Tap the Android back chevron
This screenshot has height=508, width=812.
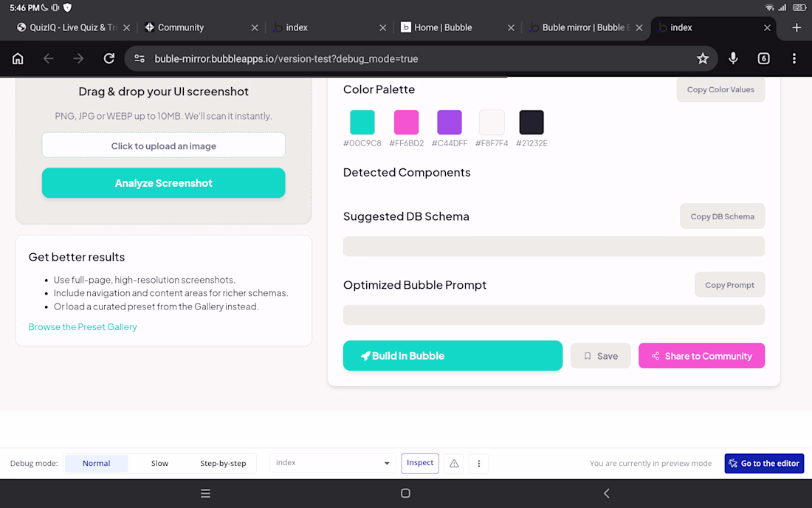click(606, 493)
